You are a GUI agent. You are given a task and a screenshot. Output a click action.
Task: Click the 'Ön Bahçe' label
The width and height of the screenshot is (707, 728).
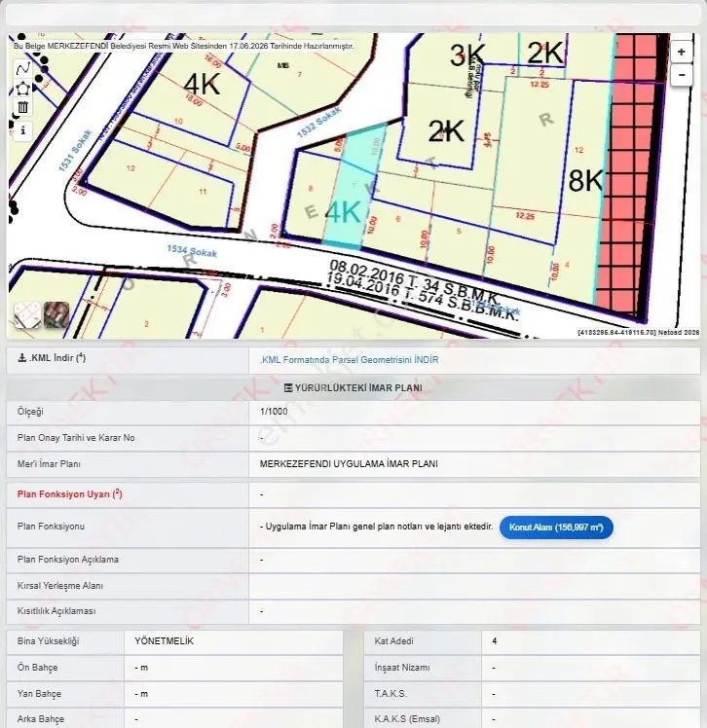tap(38, 668)
